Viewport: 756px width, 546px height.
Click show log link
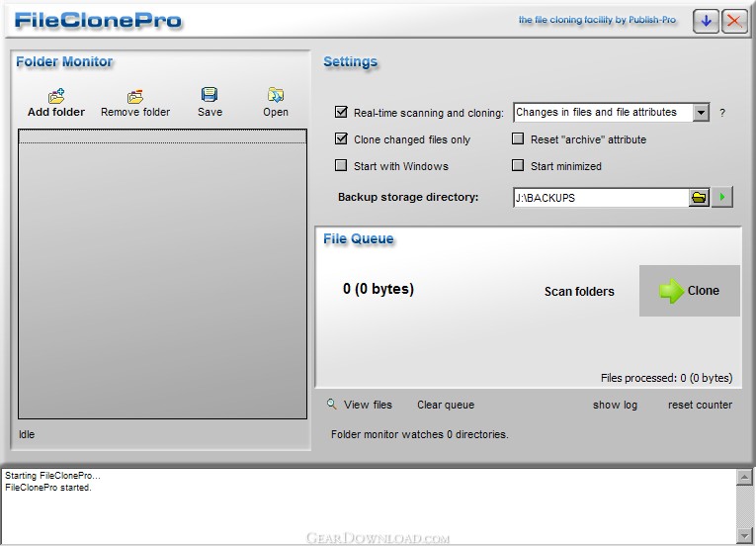pyautogui.click(x=615, y=405)
